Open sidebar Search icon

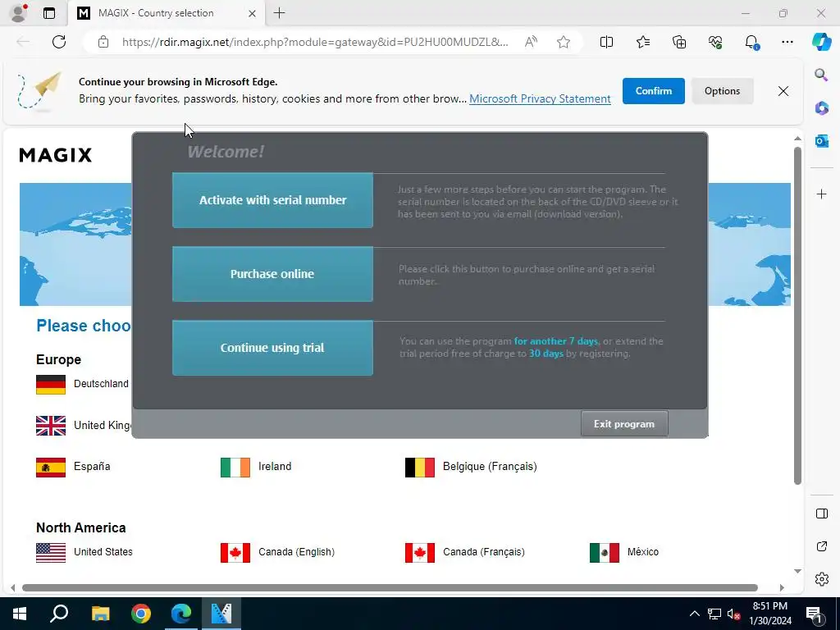pyautogui.click(x=821, y=75)
